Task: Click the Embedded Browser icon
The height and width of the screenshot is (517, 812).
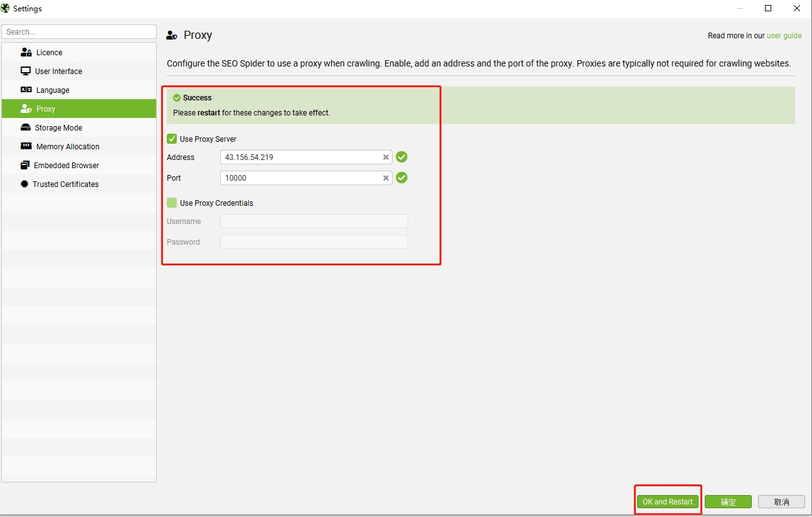Action: coord(25,166)
